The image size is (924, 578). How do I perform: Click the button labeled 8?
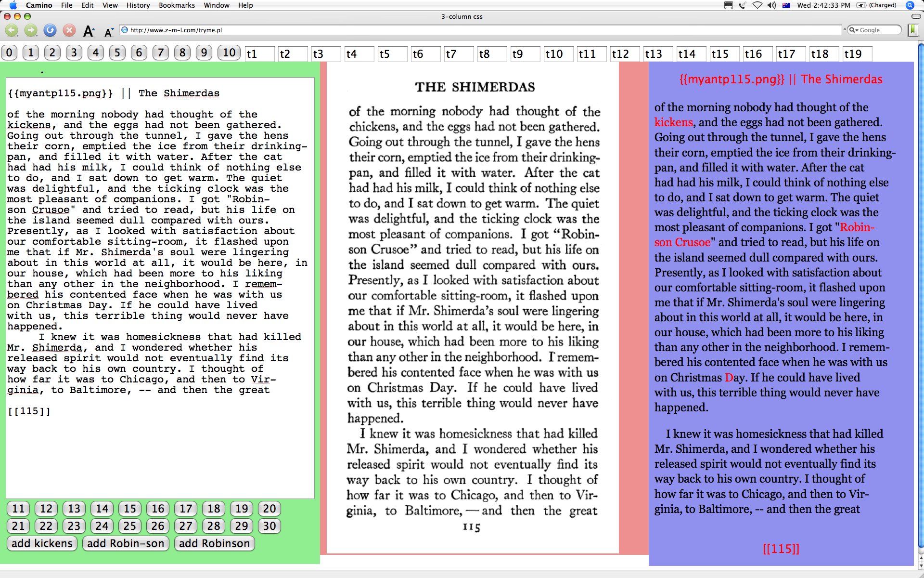click(x=182, y=53)
